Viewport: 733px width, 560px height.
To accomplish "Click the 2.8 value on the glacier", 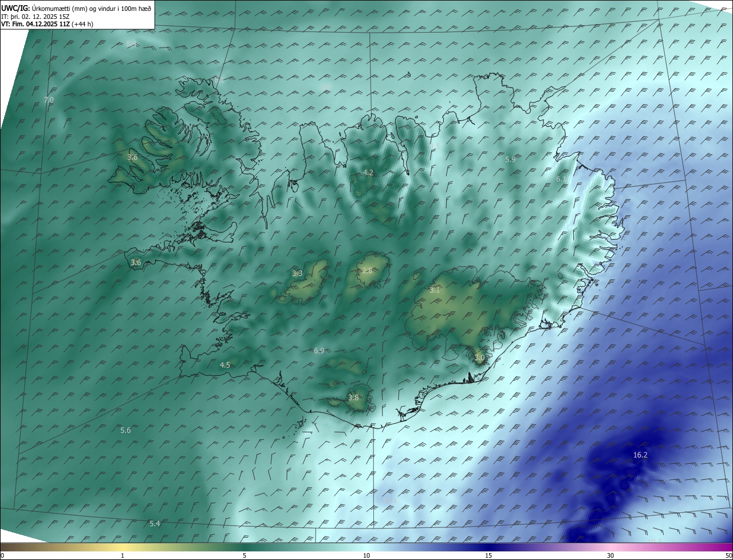I will (x=367, y=270).
